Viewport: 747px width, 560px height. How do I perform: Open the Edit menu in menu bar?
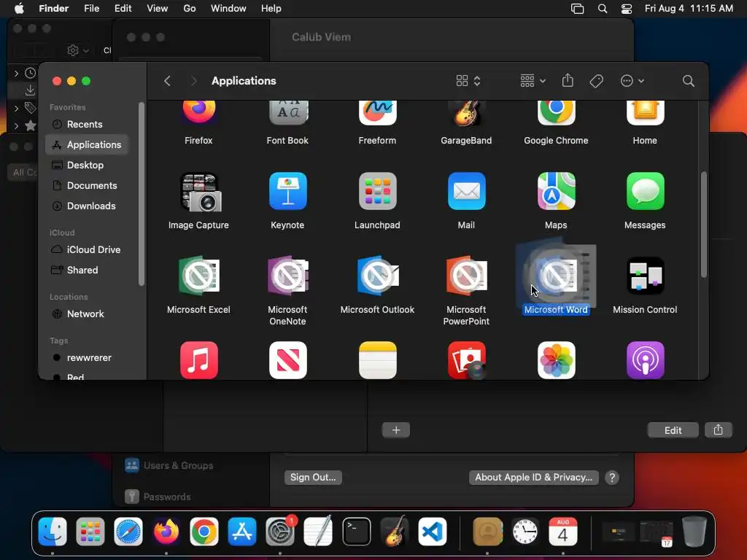(x=123, y=8)
